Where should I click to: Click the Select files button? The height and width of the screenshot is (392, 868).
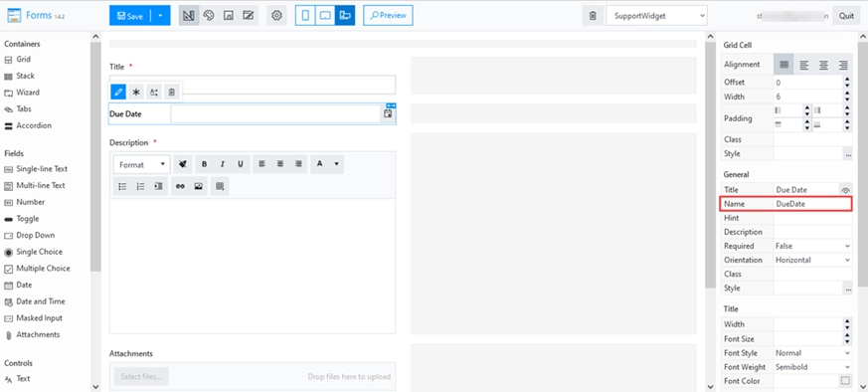click(x=141, y=376)
